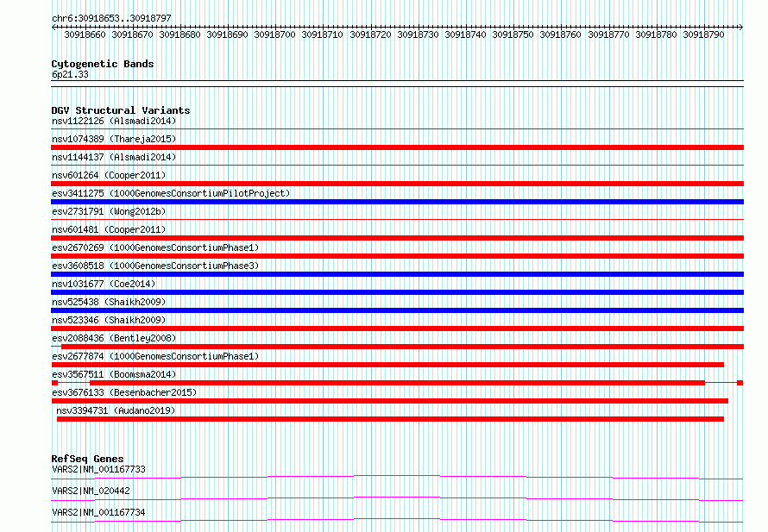The image size is (768, 532).
Task: Open variant nsv1074389 (Thareja2015)
Action: pos(114,139)
